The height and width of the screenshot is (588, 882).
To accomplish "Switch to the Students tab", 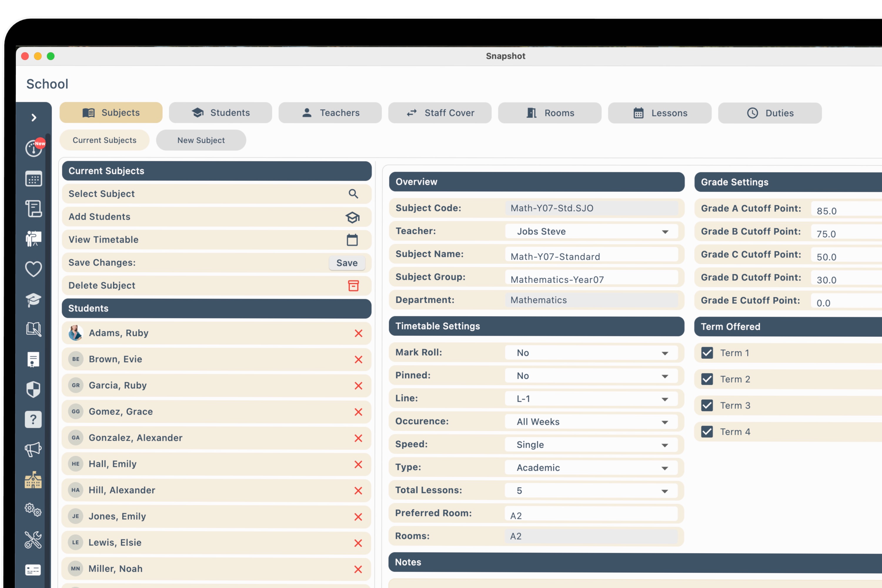I will point(220,113).
